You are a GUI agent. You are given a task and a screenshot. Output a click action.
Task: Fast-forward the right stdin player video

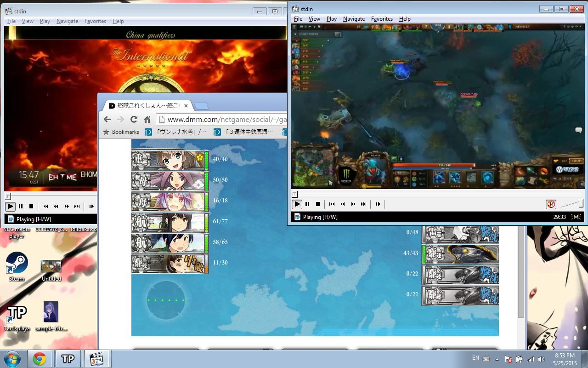click(353, 204)
